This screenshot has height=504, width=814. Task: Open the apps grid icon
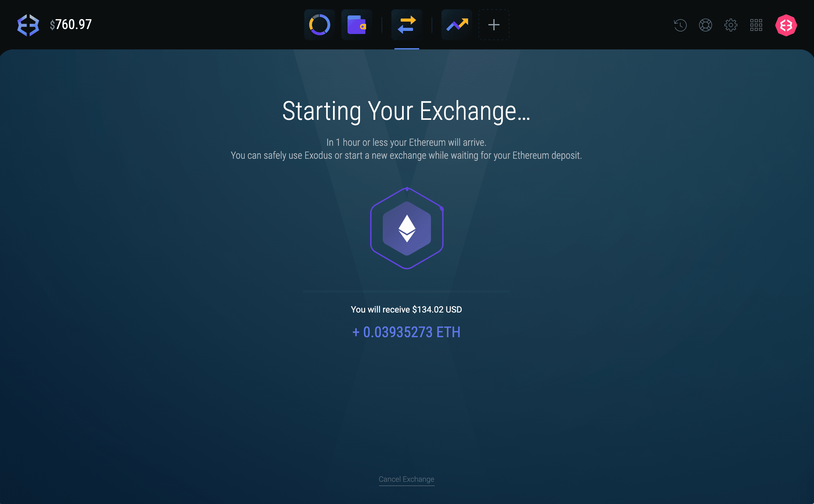coord(756,25)
